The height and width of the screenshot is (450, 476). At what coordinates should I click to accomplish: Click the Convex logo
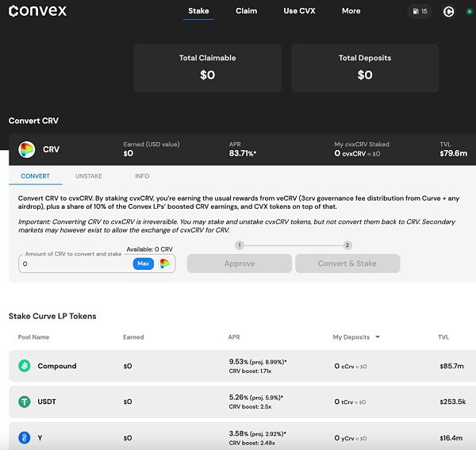(37, 11)
